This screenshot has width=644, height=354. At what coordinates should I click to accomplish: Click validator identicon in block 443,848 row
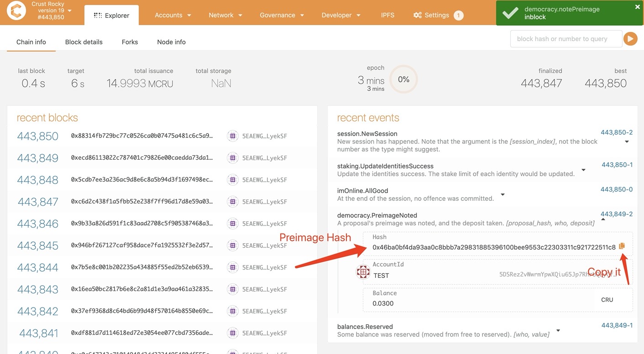(233, 180)
